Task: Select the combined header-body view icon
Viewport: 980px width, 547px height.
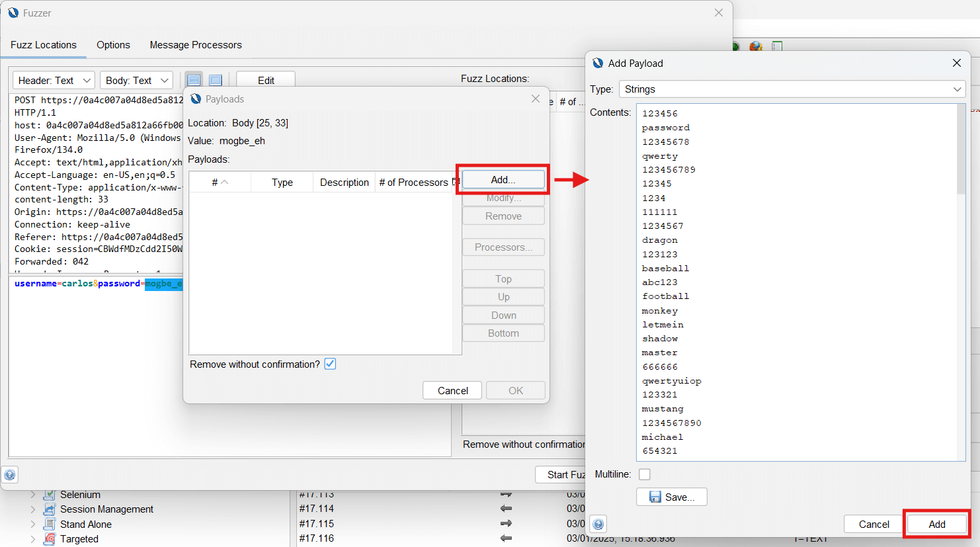Action: [215, 79]
